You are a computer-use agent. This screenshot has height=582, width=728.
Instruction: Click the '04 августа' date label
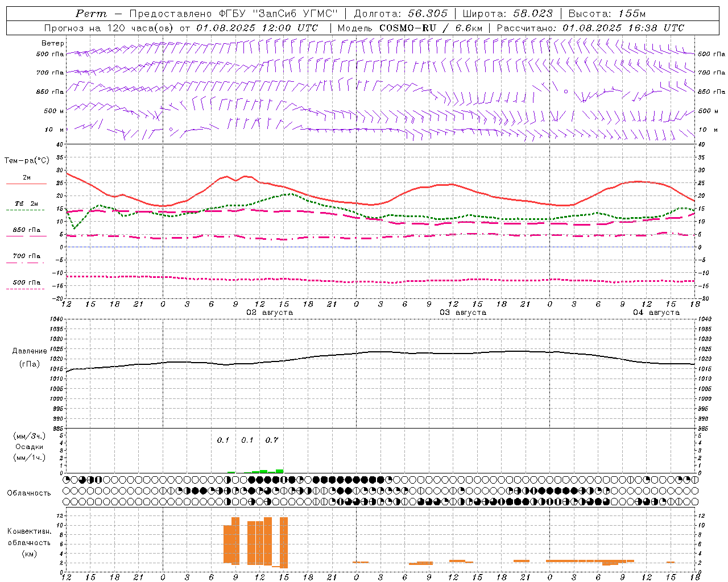coord(656,313)
